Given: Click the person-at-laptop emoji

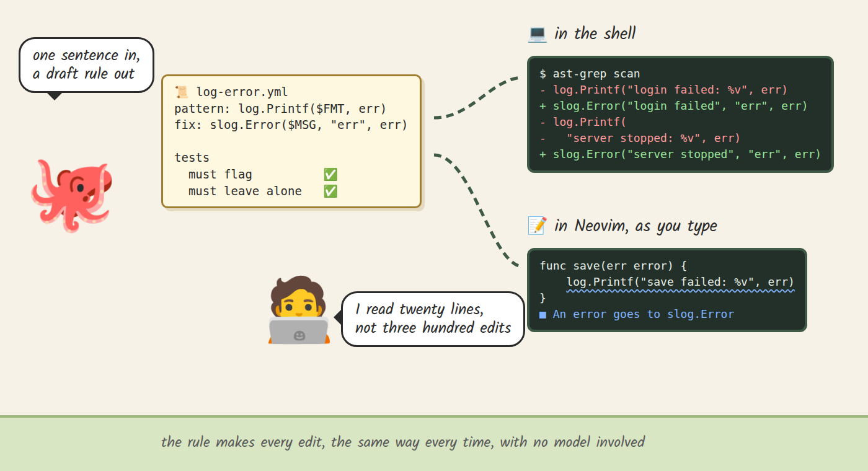Looking at the screenshot, I should [x=298, y=310].
